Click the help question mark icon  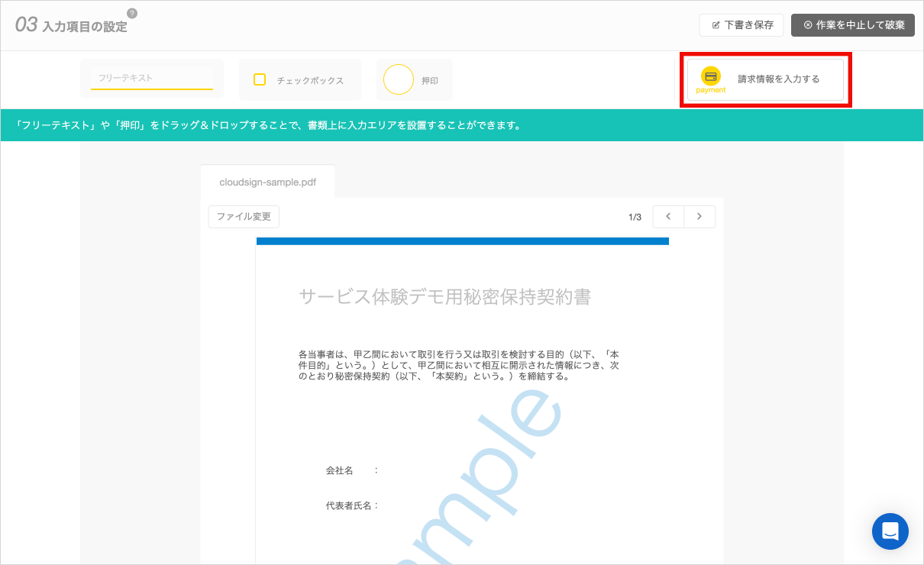pyautogui.click(x=132, y=13)
